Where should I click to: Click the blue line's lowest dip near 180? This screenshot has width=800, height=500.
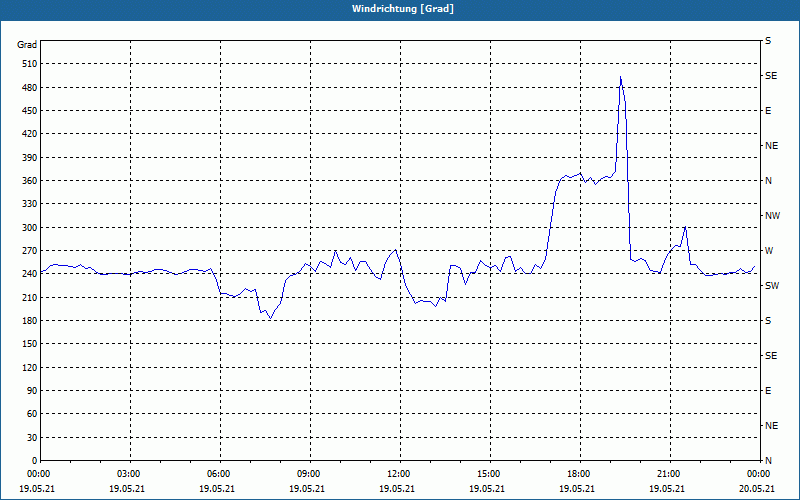[x=270, y=318]
